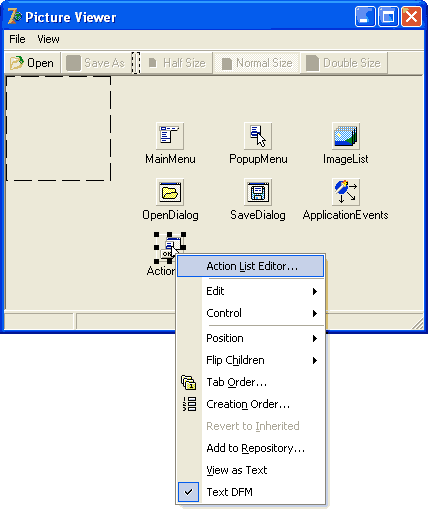The width and height of the screenshot is (428, 511).
Task: Click the Normal Size toolbar button
Action: click(257, 63)
